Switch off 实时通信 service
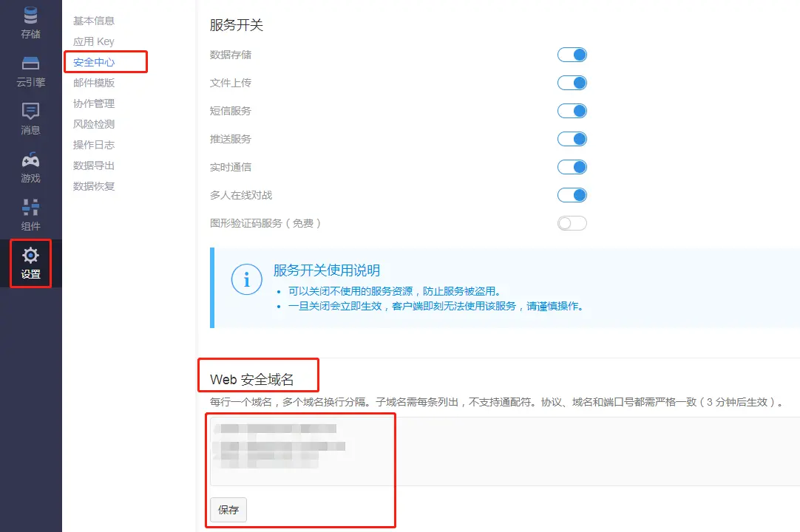The height and width of the screenshot is (532, 800). (572, 167)
